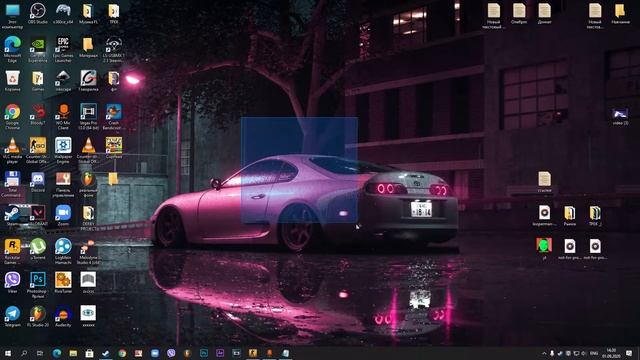This screenshot has width=640, height=360.
Task: Open File Explorer from the taskbar
Action: 73,353
